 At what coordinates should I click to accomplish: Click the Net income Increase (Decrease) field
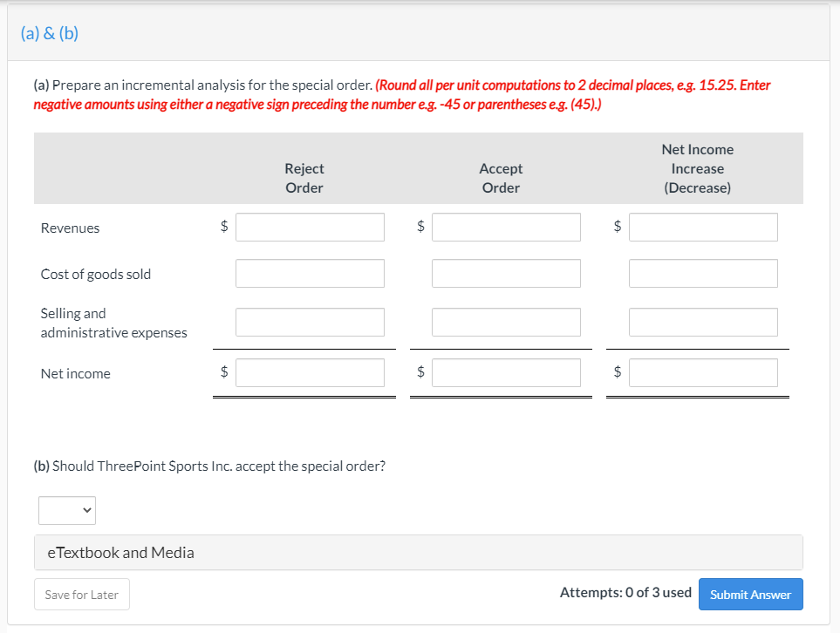703,372
